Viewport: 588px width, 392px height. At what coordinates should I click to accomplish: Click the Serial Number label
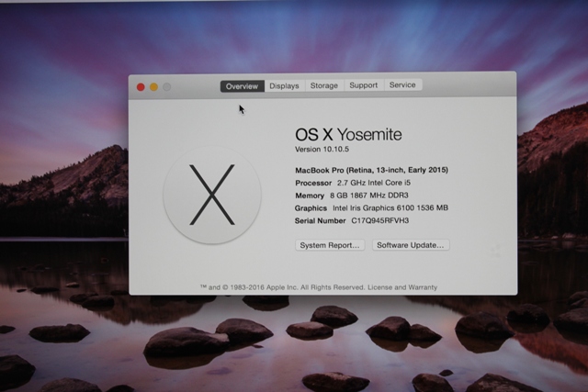[x=321, y=220]
